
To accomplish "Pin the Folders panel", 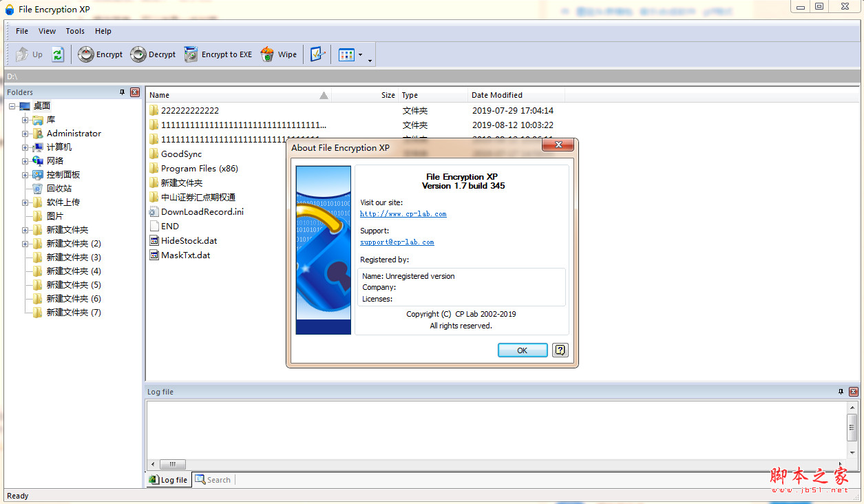I will click(x=123, y=92).
